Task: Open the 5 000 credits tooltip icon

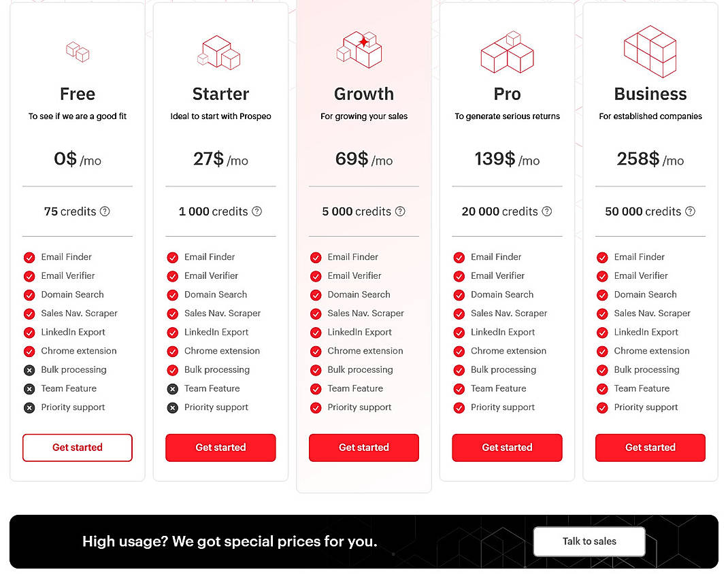Action: (x=400, y=212)
